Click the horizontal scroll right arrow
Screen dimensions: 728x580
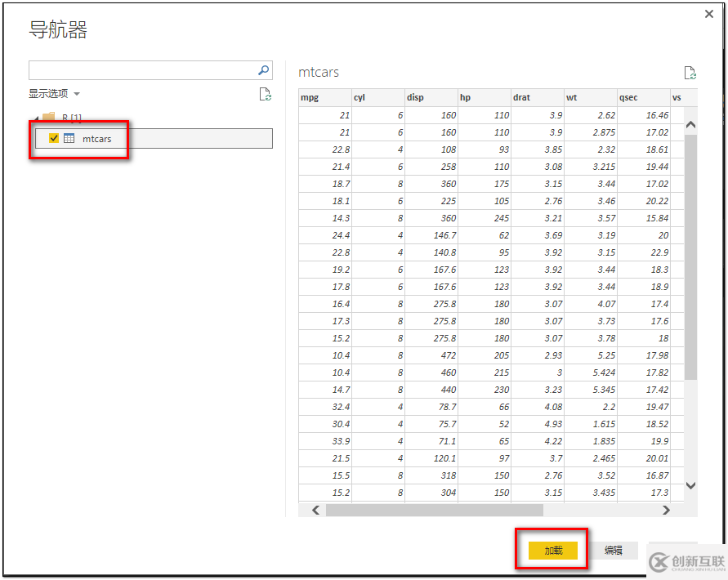coord(666,510)
